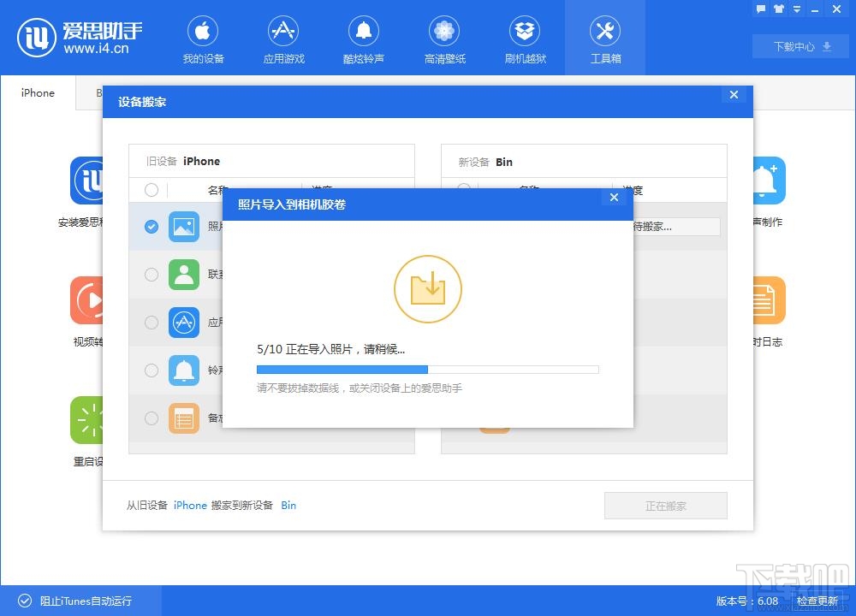Viewport: 856px width, 616px height.
Task: Click the 照片 photos icon in the list
Action: click(x=184, y=227)
